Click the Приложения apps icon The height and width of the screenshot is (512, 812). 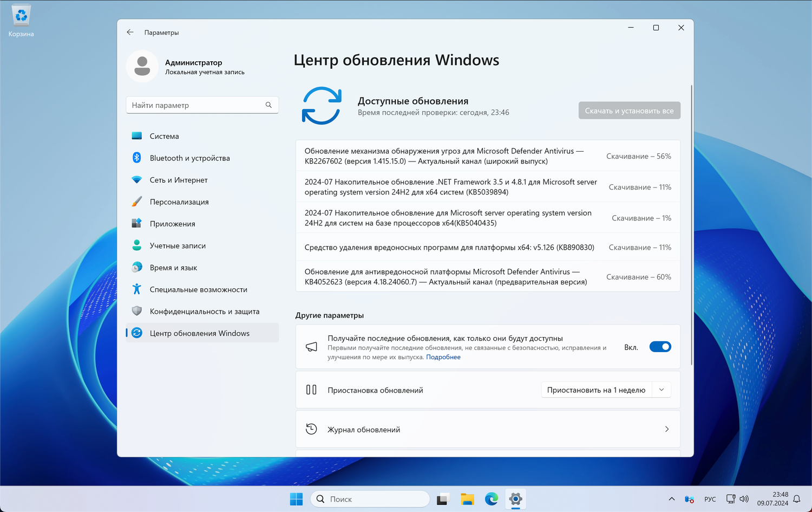point(137,223)
